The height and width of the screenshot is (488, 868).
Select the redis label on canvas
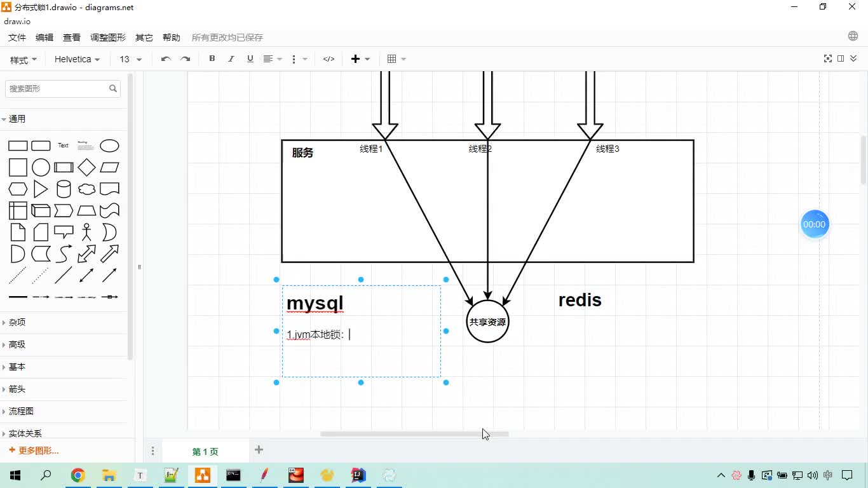pos(580,300)
